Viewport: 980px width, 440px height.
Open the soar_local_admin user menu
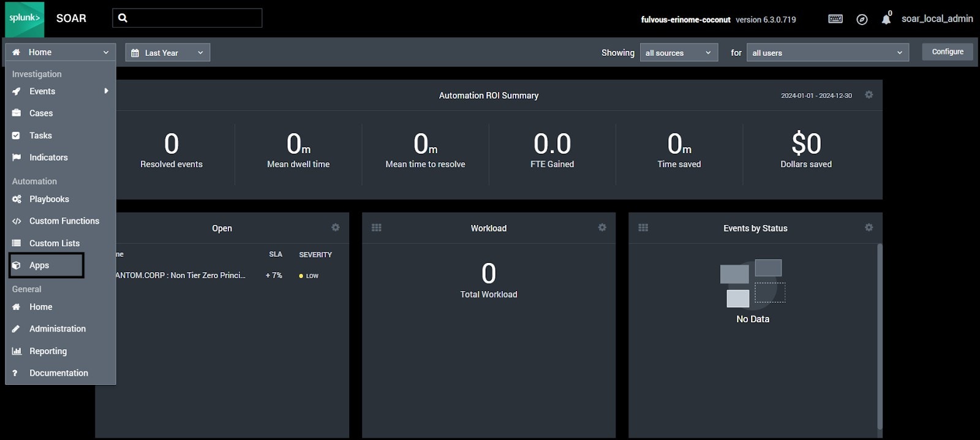coord(937,19)
